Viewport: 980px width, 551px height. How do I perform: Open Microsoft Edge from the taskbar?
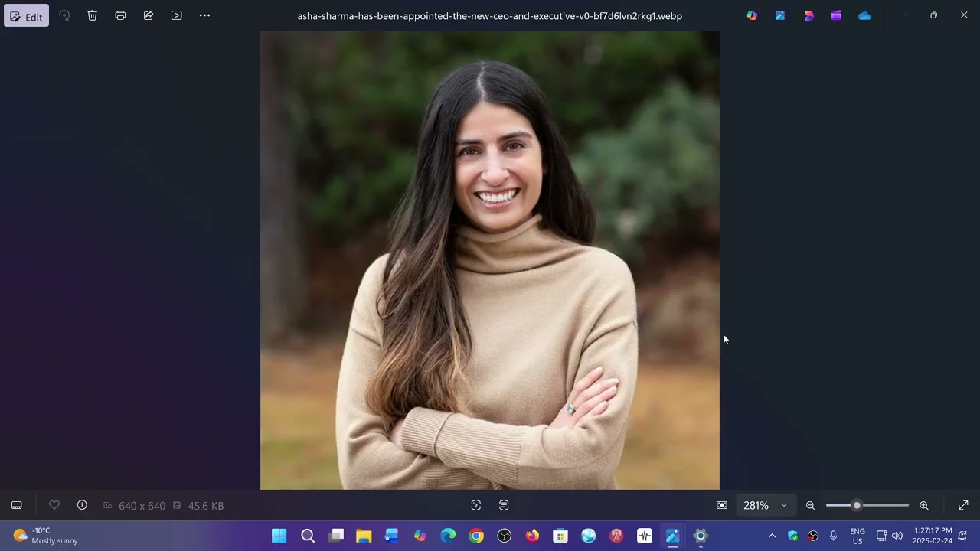coord(448,536)
